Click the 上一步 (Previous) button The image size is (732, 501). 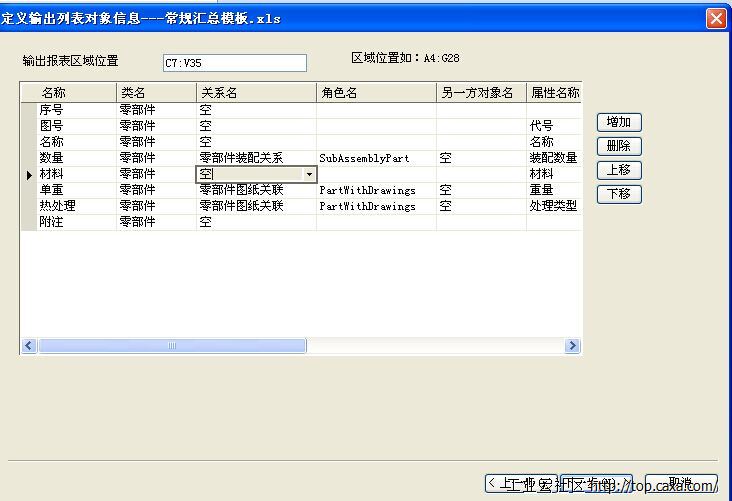(520, 483)
